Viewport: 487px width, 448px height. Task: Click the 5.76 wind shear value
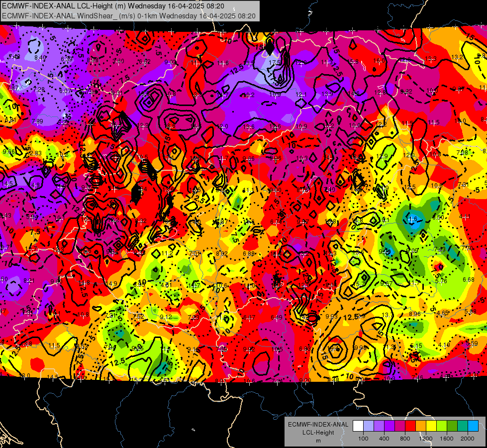coord(441,281)
